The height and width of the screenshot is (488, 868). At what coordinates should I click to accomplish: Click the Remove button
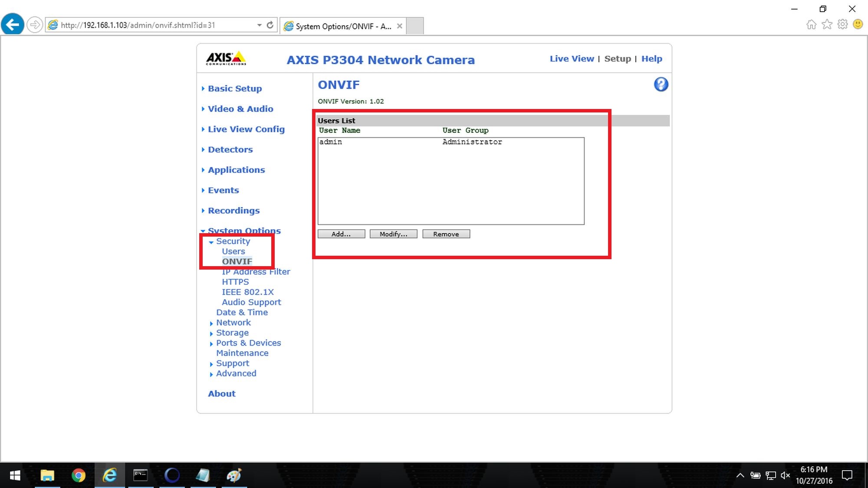tap(446, 234)
